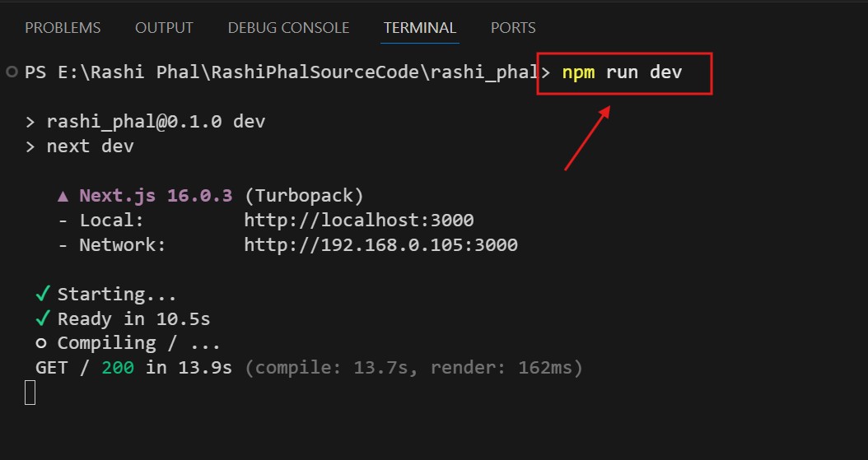Open the http://localhost:3000 Local link
This screenshot has width=868, height=460.
tap(358, 221)
